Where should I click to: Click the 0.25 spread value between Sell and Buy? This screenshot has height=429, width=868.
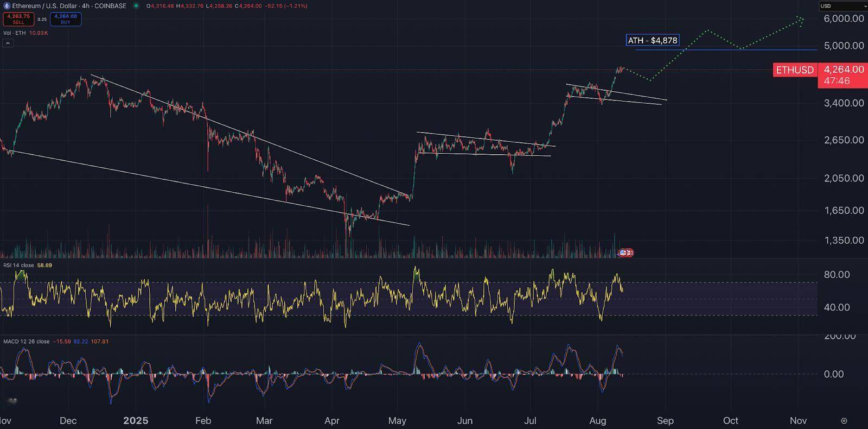[x=42, y=20]
